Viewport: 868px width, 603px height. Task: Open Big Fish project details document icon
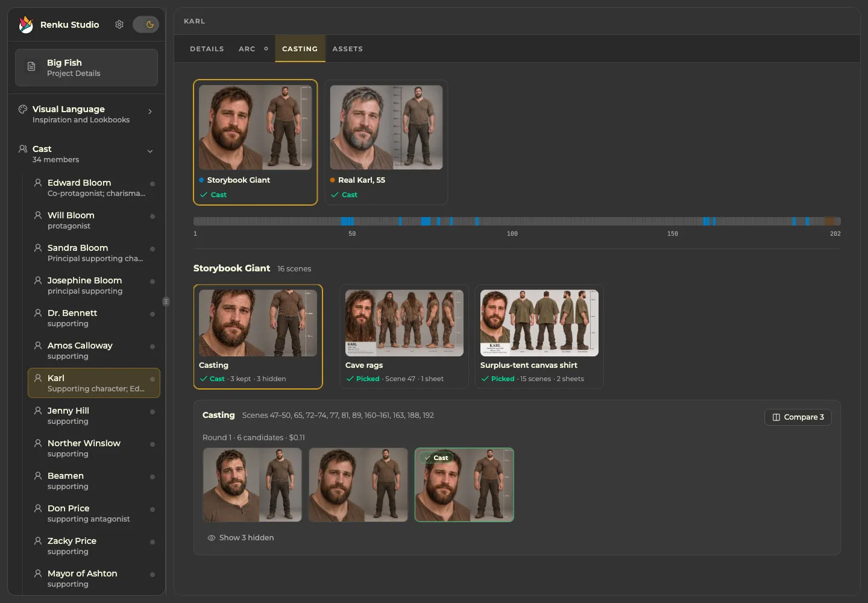31,67
